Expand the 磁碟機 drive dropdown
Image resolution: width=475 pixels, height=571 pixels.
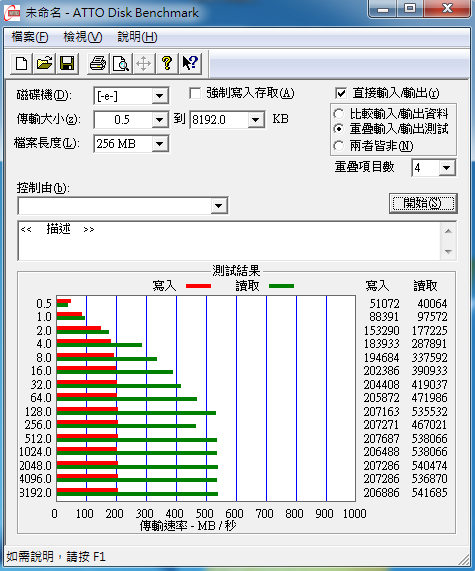[160, 96]
